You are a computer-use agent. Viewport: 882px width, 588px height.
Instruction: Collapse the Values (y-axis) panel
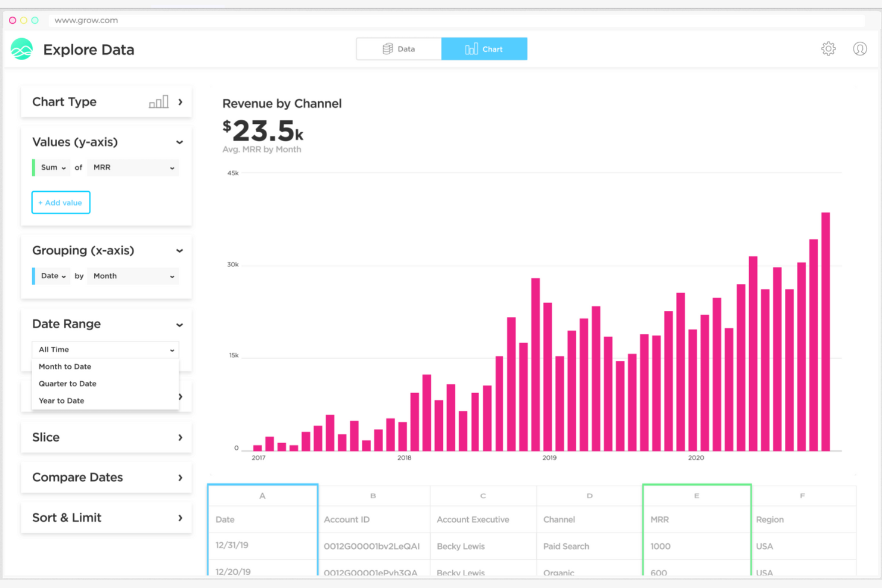[x=179, y=142]
